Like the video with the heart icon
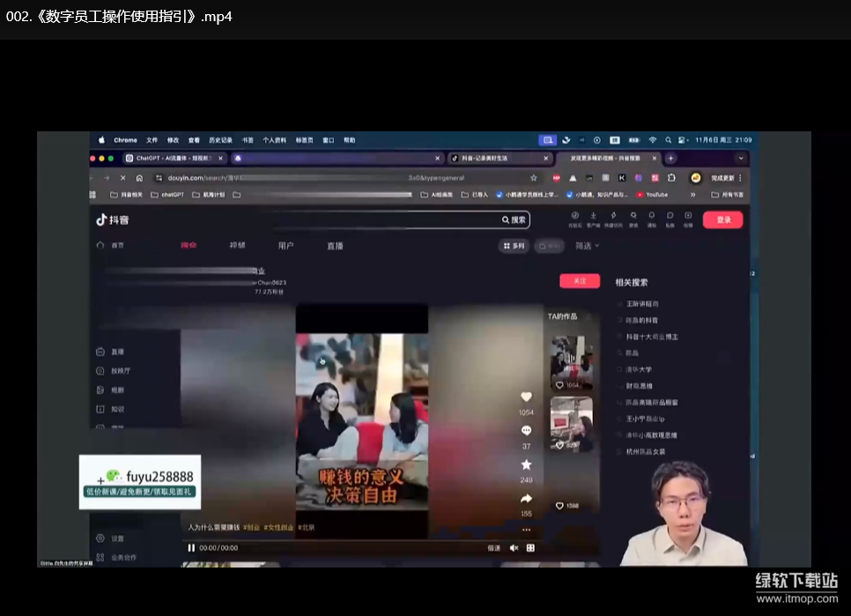851x616 pixels. (526, 397)
